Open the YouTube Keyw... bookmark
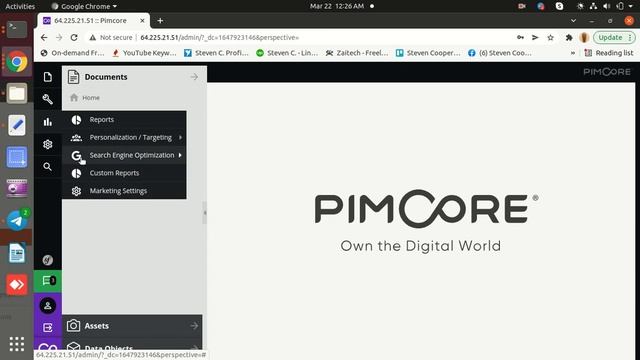Image resolution: width=640 pixels, height=360 pixels. click(144, 53)
